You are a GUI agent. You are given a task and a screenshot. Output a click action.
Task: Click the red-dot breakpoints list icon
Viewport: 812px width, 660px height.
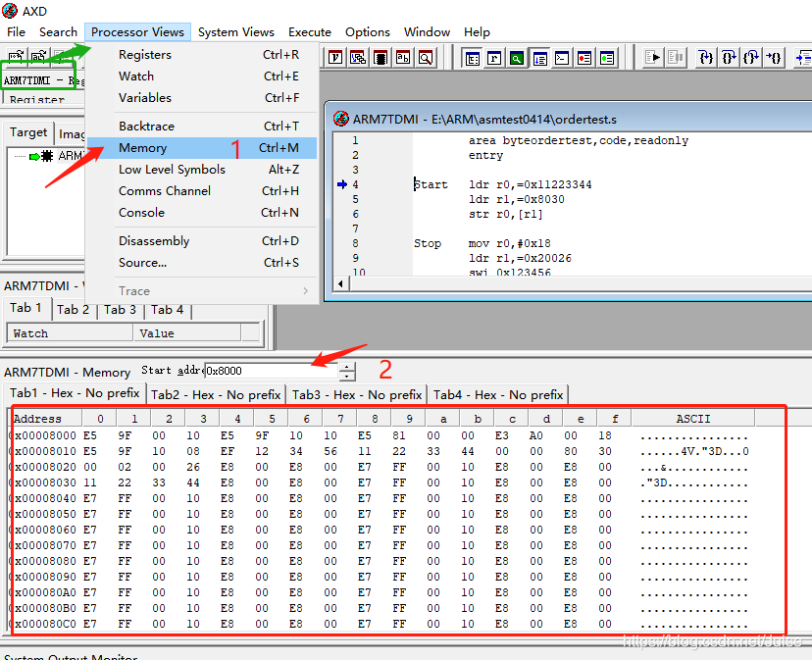[x=584, y=58]
